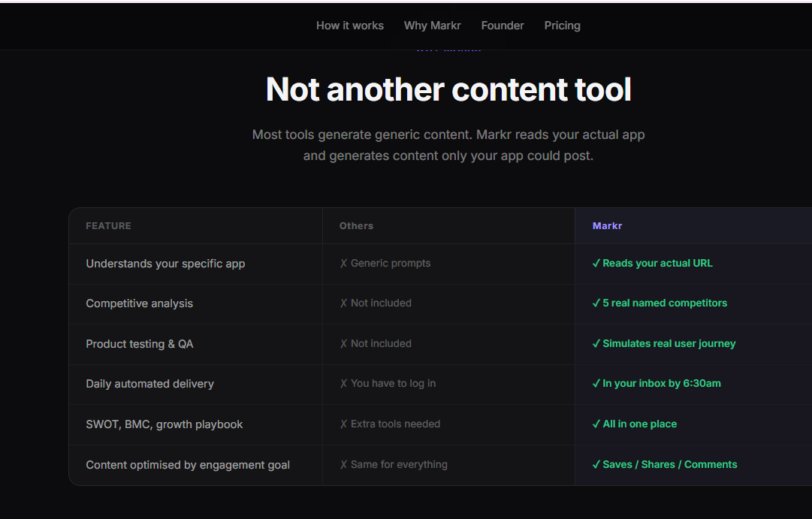The height and width of the screenshot is (519, 812).
Task: Click the Others column header
Action: point(356,226)
